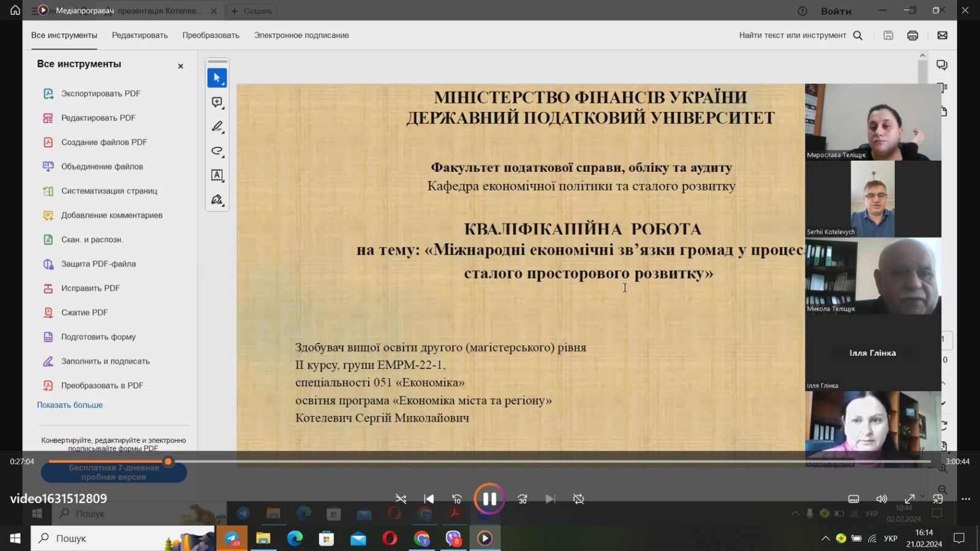This screenshot has width=980, height=551.
Task: Switch to mini player view
Action: [938, 499]
